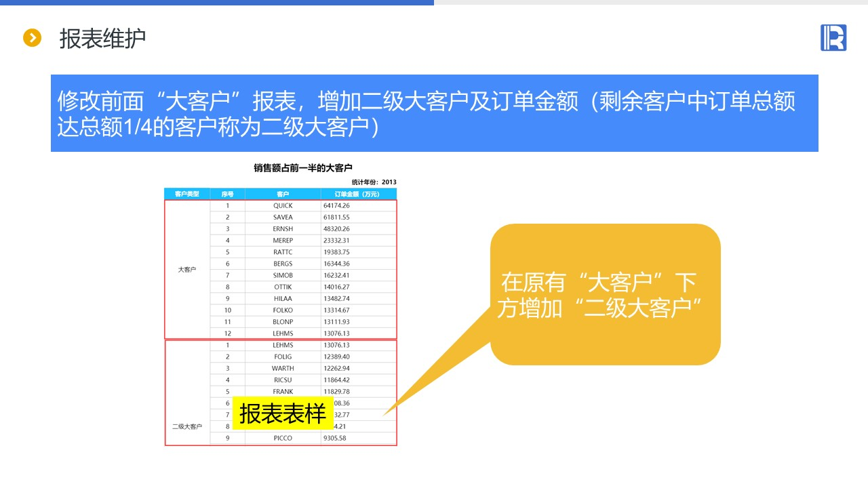Click the 统计年份: 2013 label
868x488 pixels.
[x=374, y=182]
